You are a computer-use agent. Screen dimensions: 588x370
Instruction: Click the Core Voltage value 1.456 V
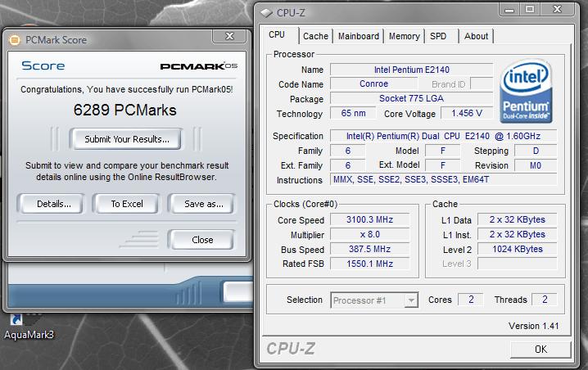click(467, 113)
